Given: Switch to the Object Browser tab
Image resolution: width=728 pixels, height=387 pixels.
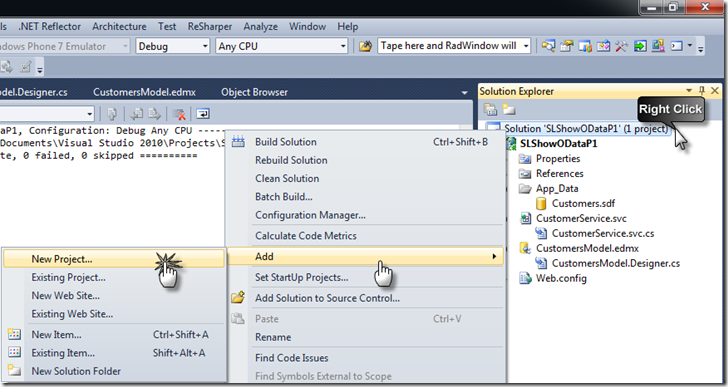Looking at the screenshot, I should pyautogui.click(x=254, y=92).
